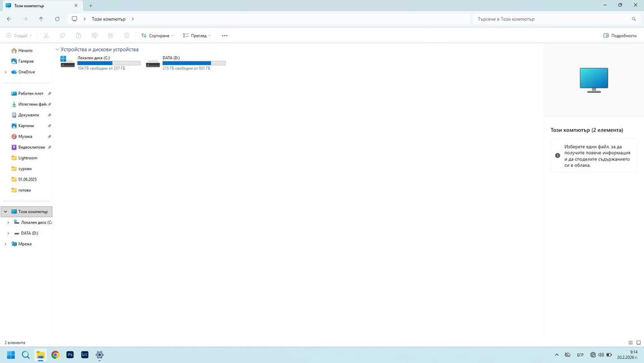Launch Lightroom Classic from taskbar
The width and height of the screenshot is (644, 363).
click(x=84, y=355)
